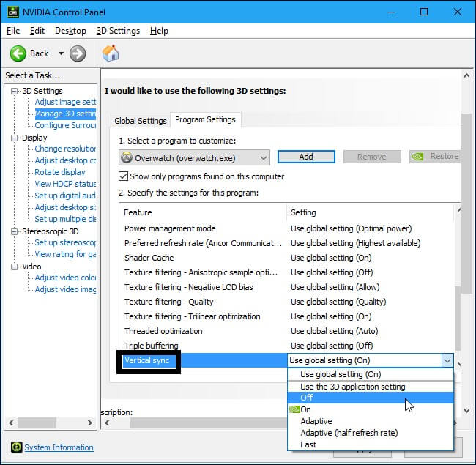This screenshot has width=476, height=465.
Task: Choose Fast in Vertical sync list
Action: click(x=371, y=444)
